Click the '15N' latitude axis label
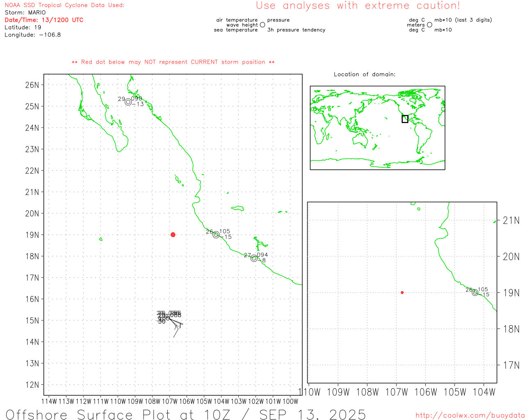 32,320
